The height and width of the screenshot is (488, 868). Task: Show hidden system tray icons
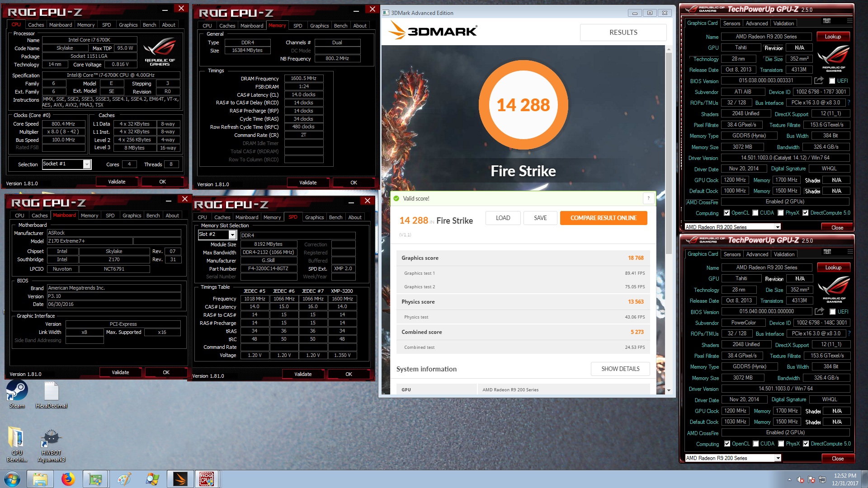789,479
